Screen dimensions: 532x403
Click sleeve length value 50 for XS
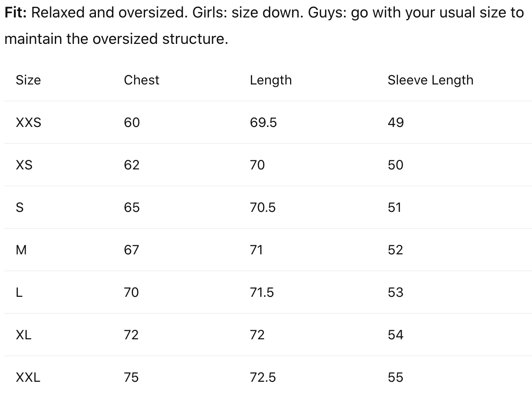click(395, 165)
